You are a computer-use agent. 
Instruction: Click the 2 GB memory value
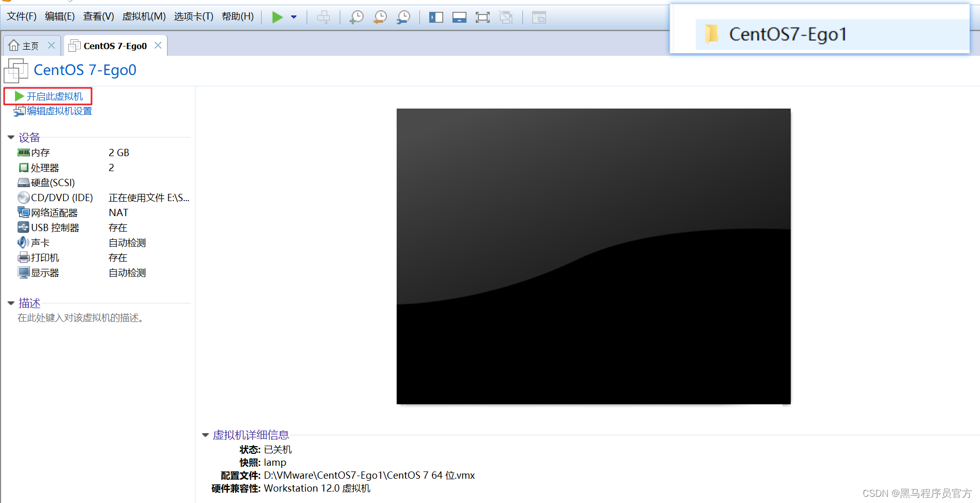pos(119,153)
